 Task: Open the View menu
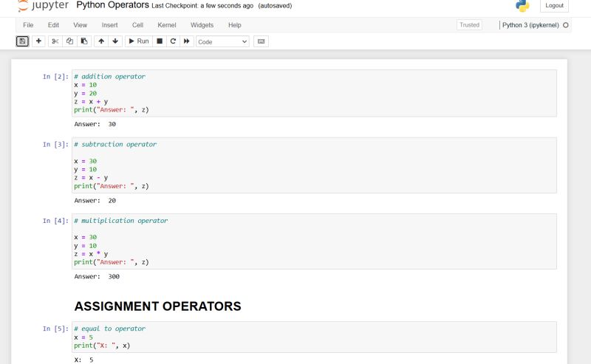[x=80, y=25]
